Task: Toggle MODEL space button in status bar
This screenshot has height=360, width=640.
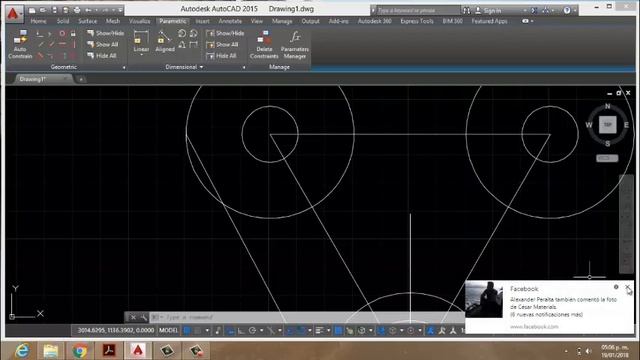Action: [168, 330]
